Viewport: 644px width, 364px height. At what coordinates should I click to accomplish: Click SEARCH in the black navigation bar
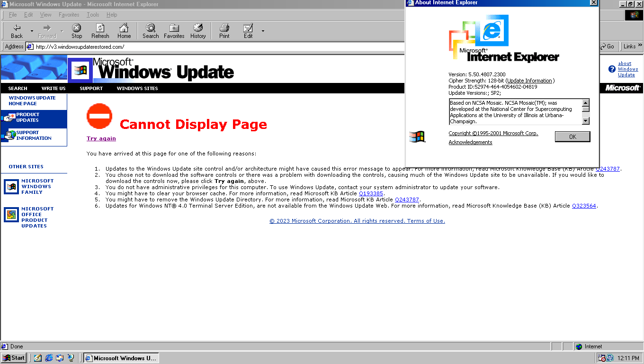(18, 89)
